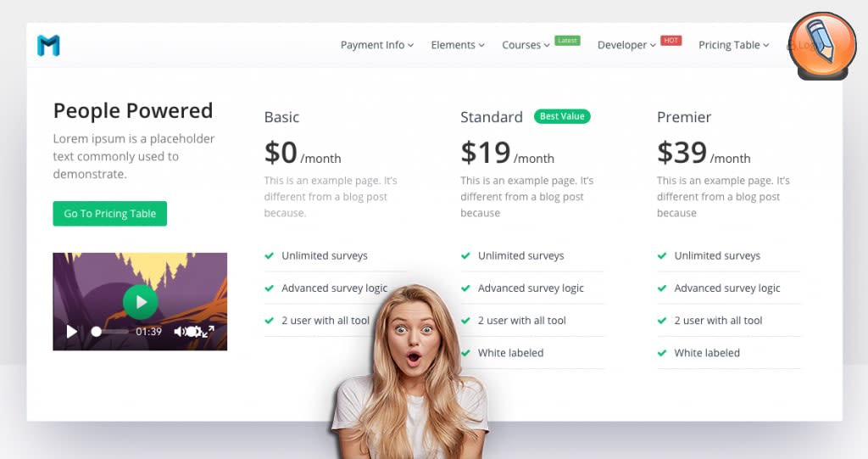Click the Best Value badge
The height and width of the screenshot is (459, 868).
(x=562, y=116)
